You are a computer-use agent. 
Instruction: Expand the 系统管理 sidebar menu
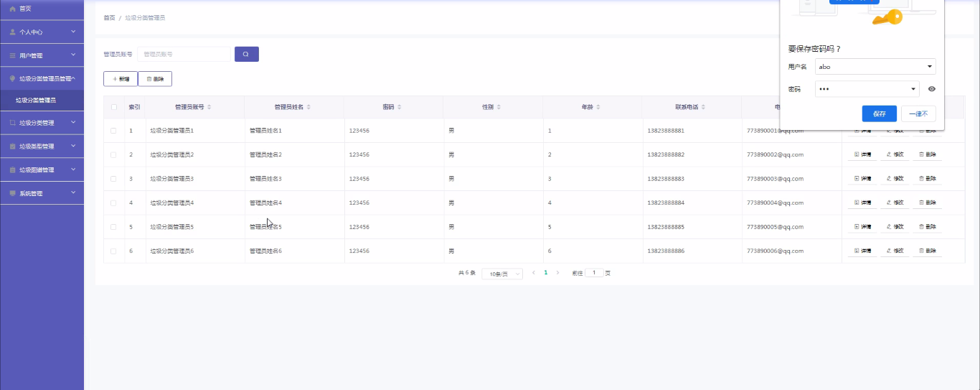coord(42,193)
